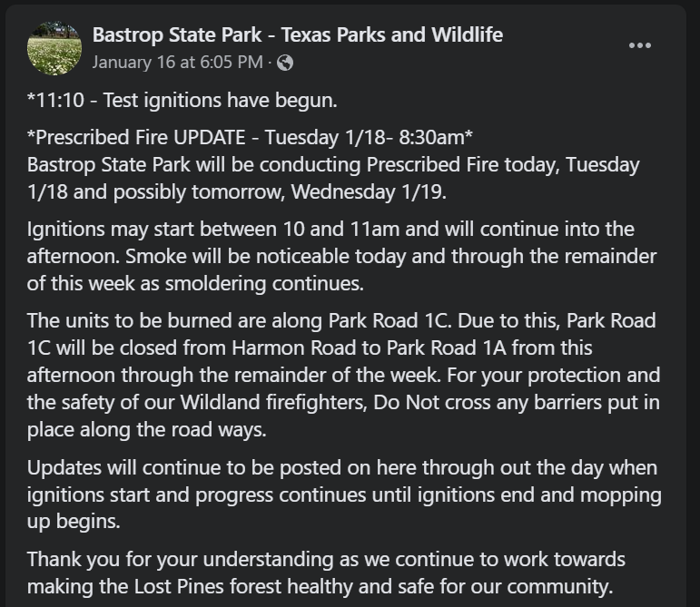Open the Bastrop State Park profile picture
This screenshot has height=607, width=700.
click(x=54, y=47)
